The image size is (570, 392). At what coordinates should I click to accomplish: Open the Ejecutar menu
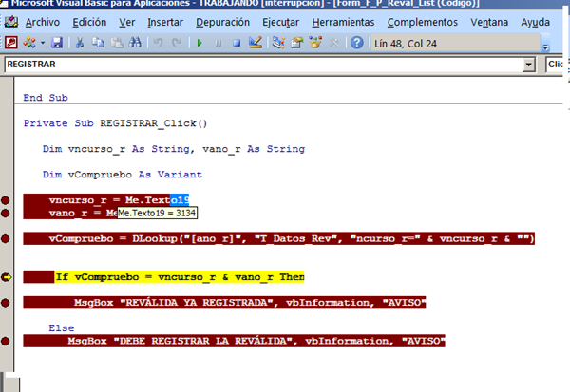click(280, 22)
